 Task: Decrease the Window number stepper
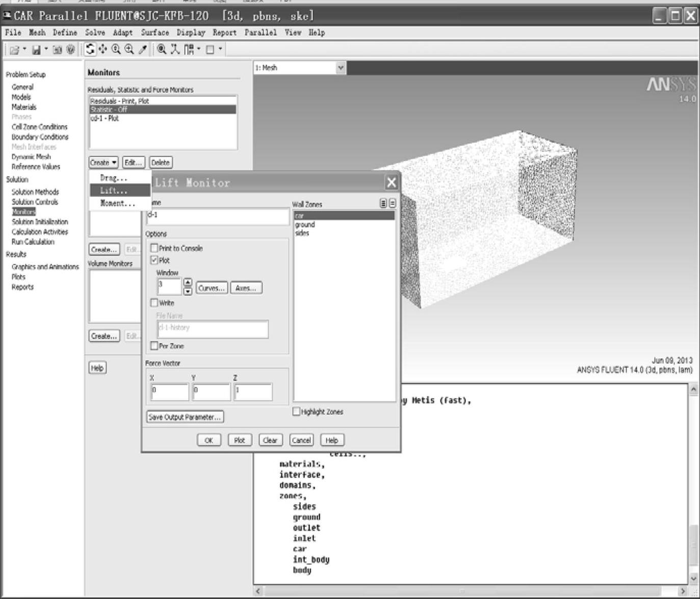(x=188, y=291)
